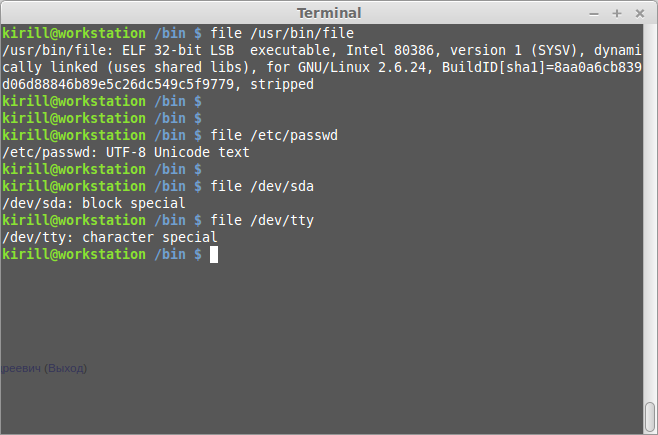Close the Terminal window
658x435 pixels.
[640, 12]
